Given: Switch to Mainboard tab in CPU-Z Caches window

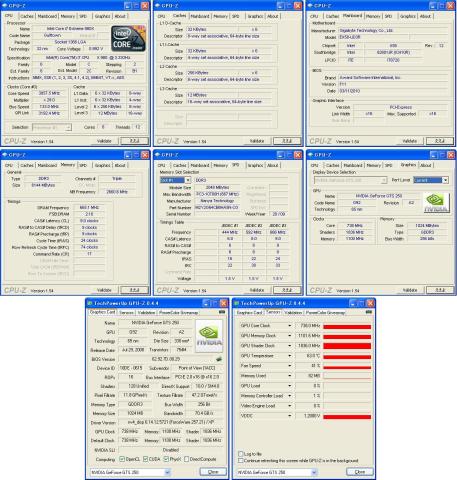Looking at the screenshot, I should coord(200,16).
